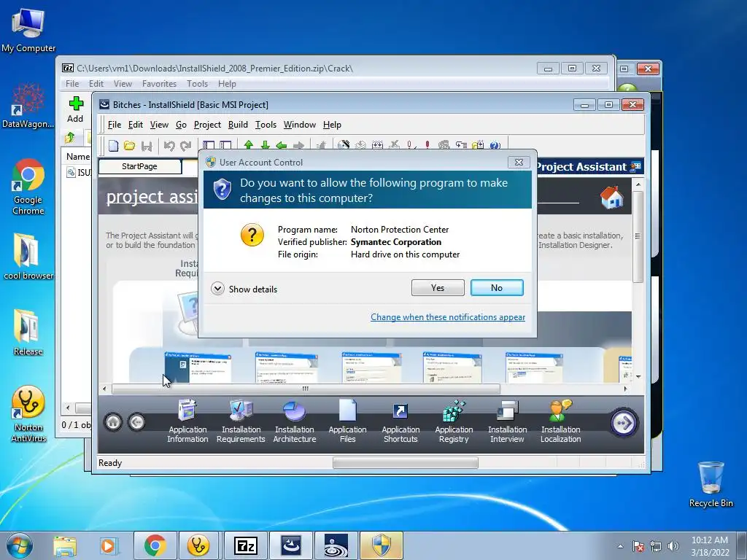The height and width of the screenshot is (560, 747).
Task: Open the Help menu in InstallShield
Action: 332,125
